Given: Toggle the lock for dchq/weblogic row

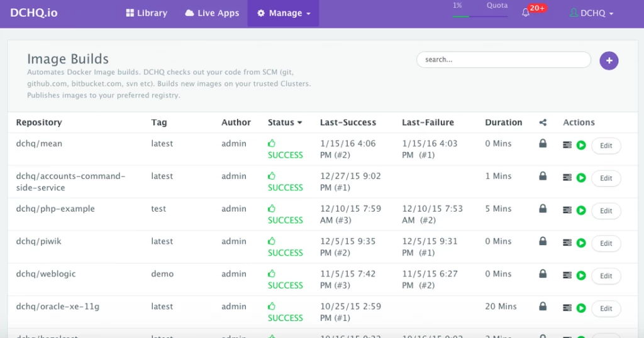Looking at the screenshot, I should click(x=543, y=273).
